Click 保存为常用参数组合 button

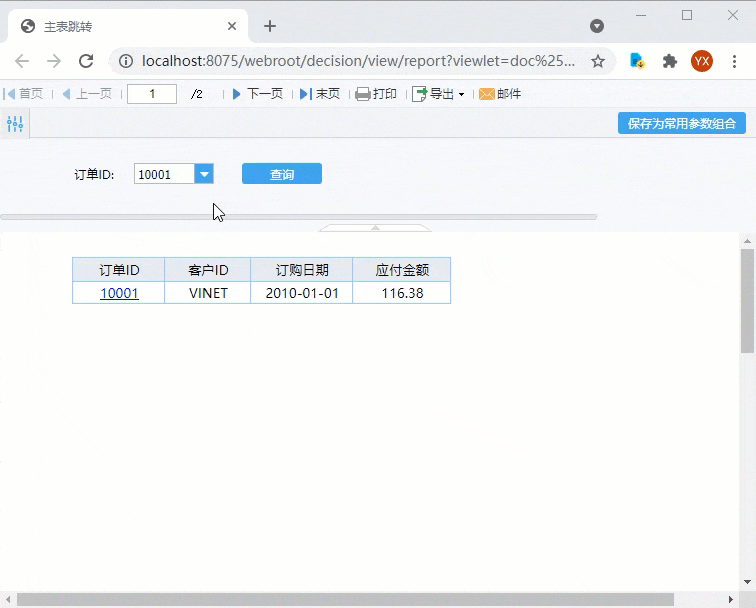[682, 123]
